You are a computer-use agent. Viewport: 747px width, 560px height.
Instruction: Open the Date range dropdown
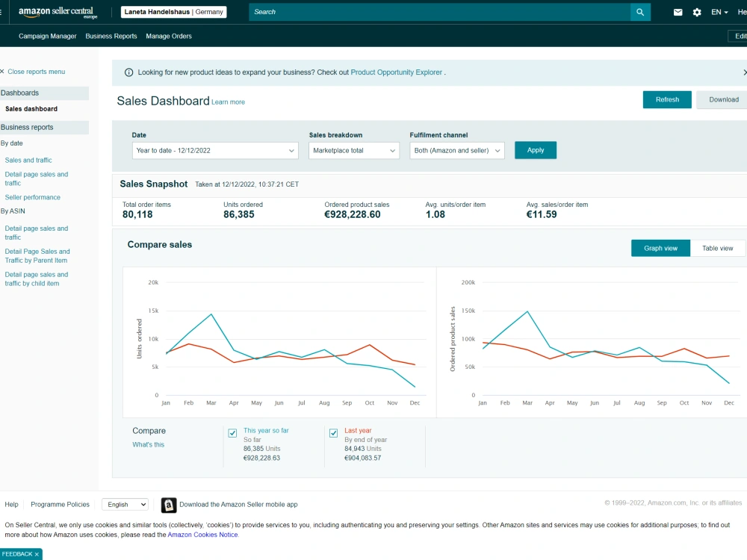(215, 151)
